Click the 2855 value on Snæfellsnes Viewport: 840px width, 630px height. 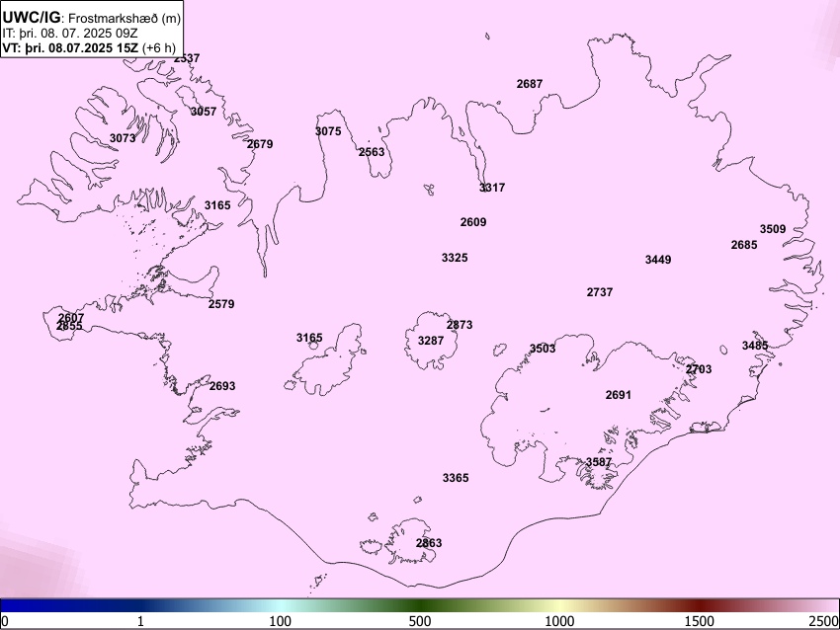click(x=69, y=326)
